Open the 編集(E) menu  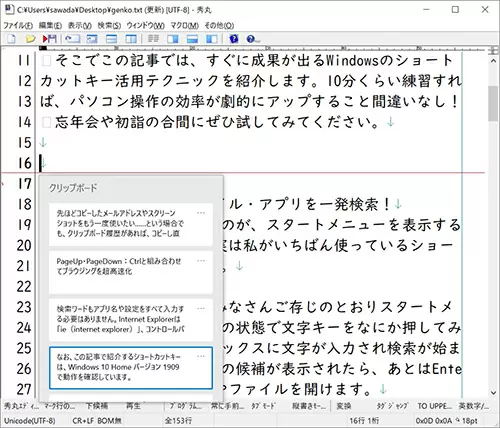(50, 25)
